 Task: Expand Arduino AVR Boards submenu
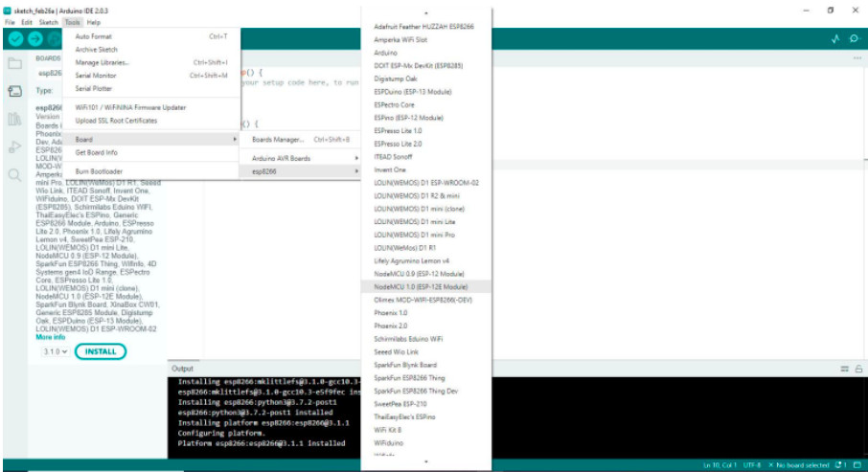(x=300, y=159)
